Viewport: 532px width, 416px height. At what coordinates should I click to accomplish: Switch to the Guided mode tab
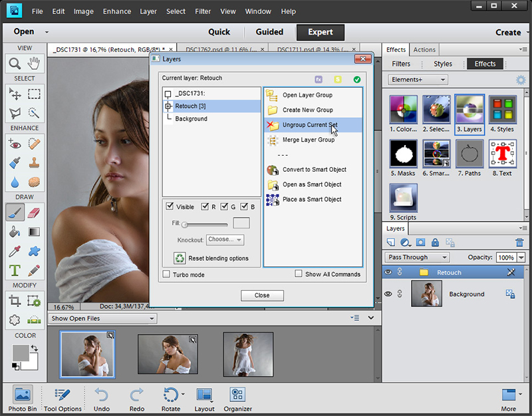(269, 32)
